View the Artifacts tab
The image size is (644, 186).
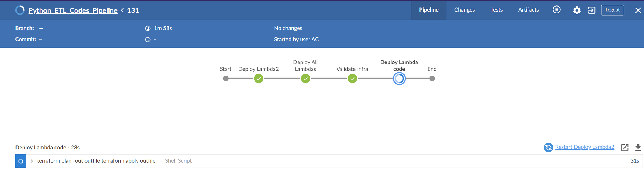[528, 10]
